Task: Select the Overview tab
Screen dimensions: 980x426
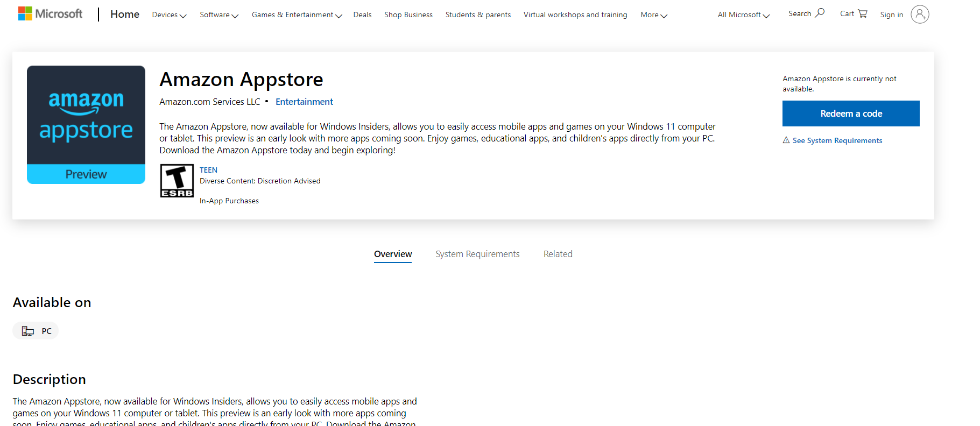Action: (x=393, y=254)
